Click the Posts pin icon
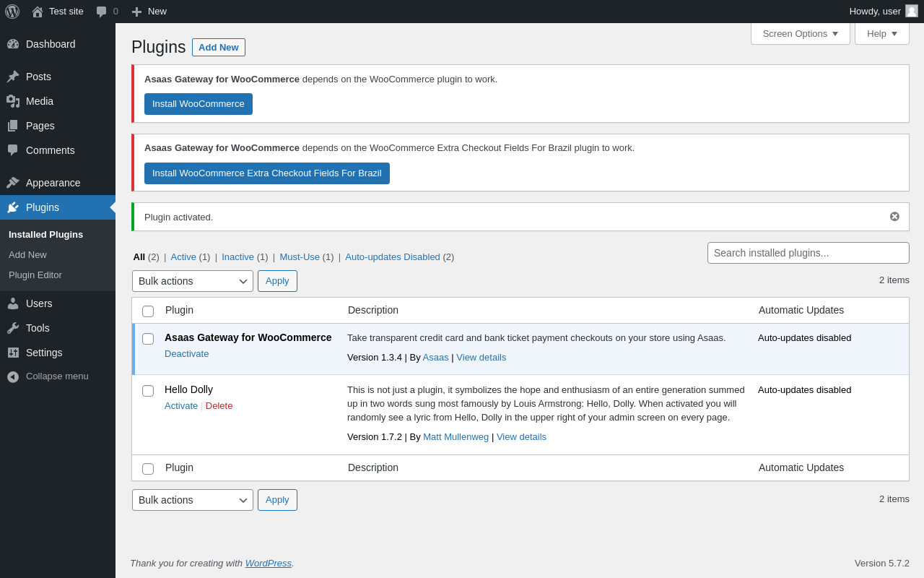Image resolution: width=924 pixels, height=578 pixels. (13, 77)
